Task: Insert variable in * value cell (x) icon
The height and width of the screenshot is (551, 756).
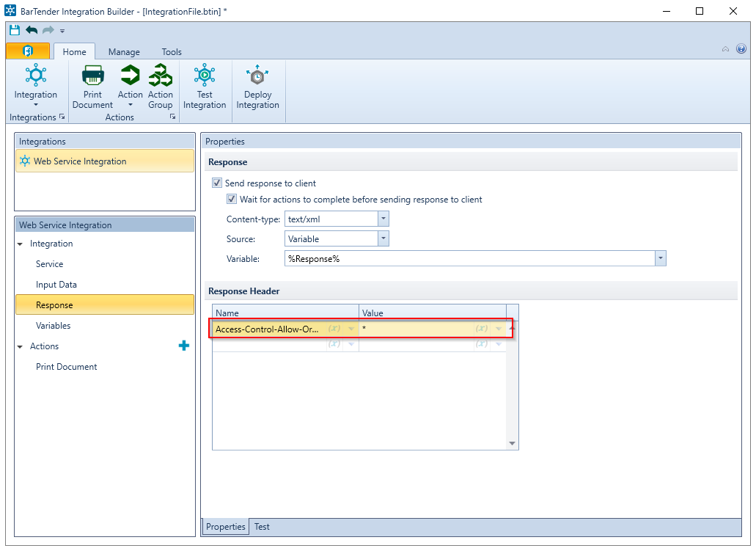Action: click(481, 329)
